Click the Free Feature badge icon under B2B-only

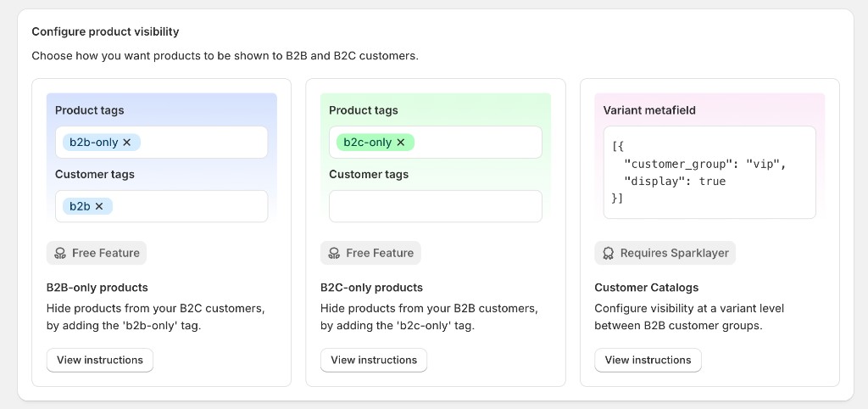[60, 253]
